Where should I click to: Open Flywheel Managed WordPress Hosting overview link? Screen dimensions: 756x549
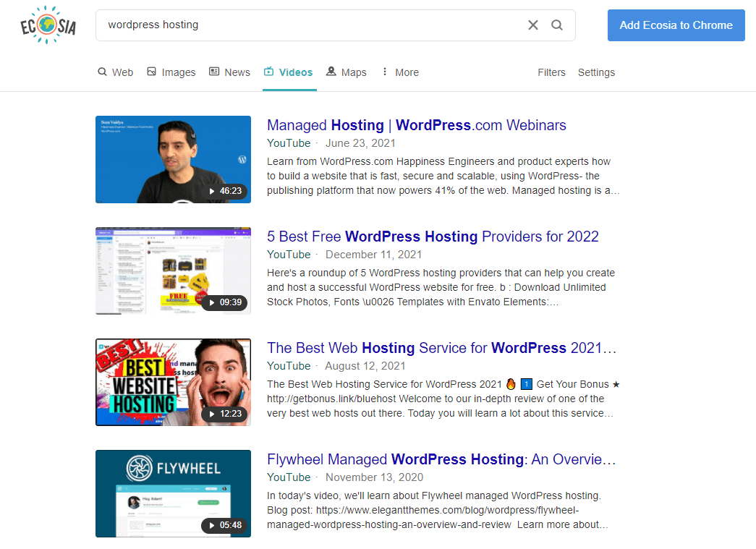pos(441,459)
